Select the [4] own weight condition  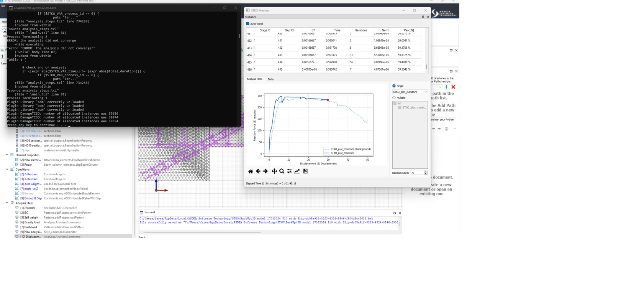pyautogui.click(x=31, y=184)
